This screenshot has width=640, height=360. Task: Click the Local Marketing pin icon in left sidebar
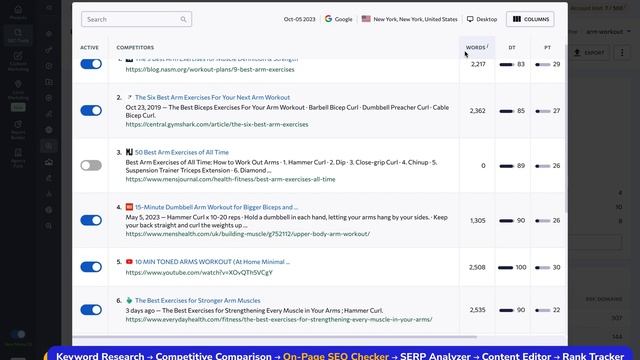[x=18, y=84]
